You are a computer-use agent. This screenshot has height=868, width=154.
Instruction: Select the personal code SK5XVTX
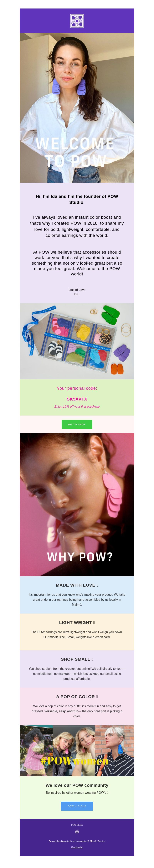click(77, 399)
